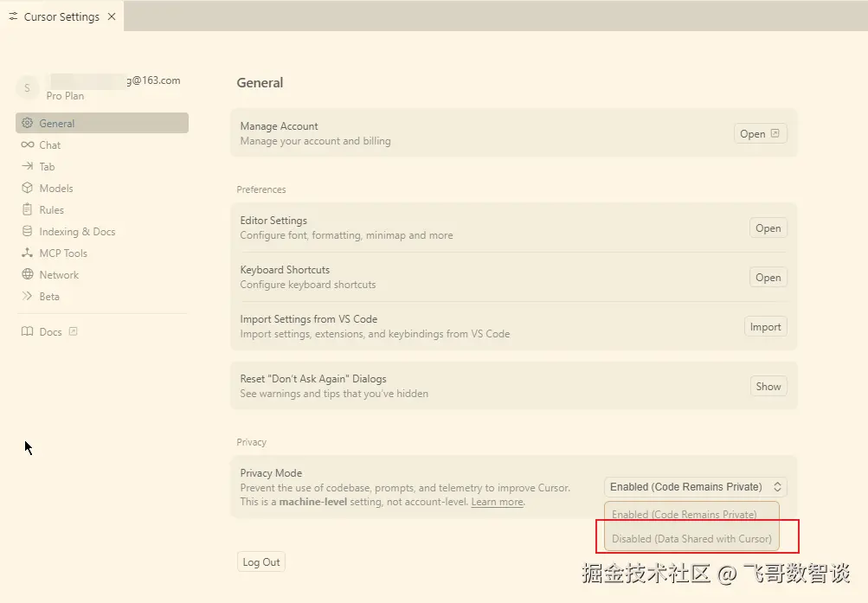This screenshot has width=868, height=603.
Task: Click the Chat infinity icon
Action: point(27,144)
